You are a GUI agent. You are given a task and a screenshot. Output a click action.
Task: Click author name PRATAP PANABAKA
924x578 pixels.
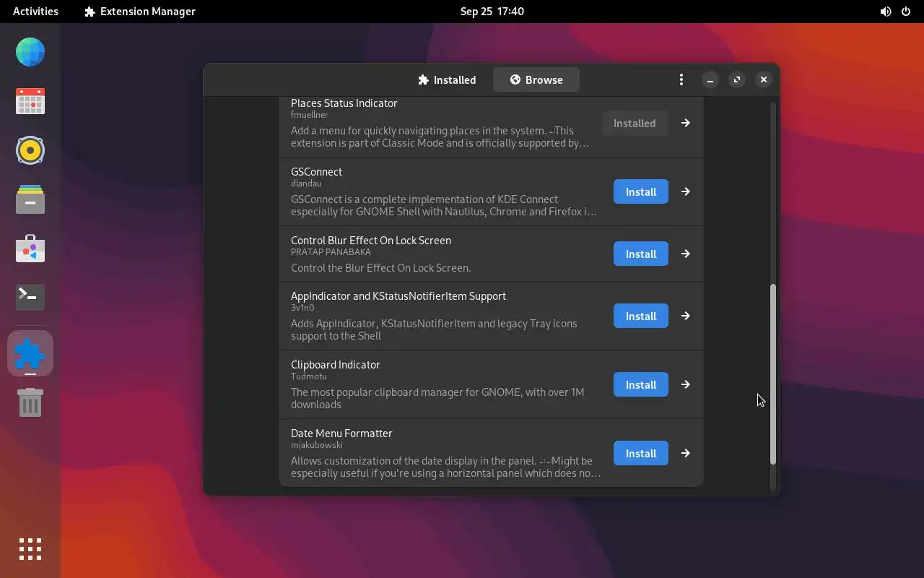point(331,252)
